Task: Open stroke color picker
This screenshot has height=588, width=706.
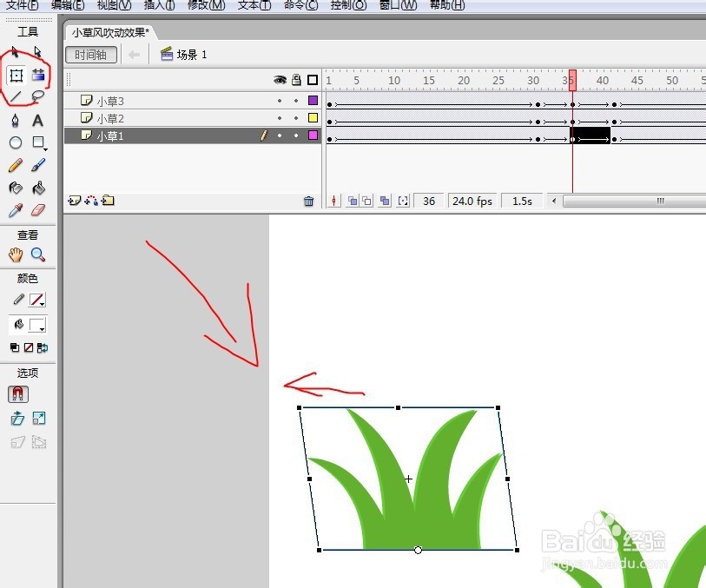Action: 37,300
